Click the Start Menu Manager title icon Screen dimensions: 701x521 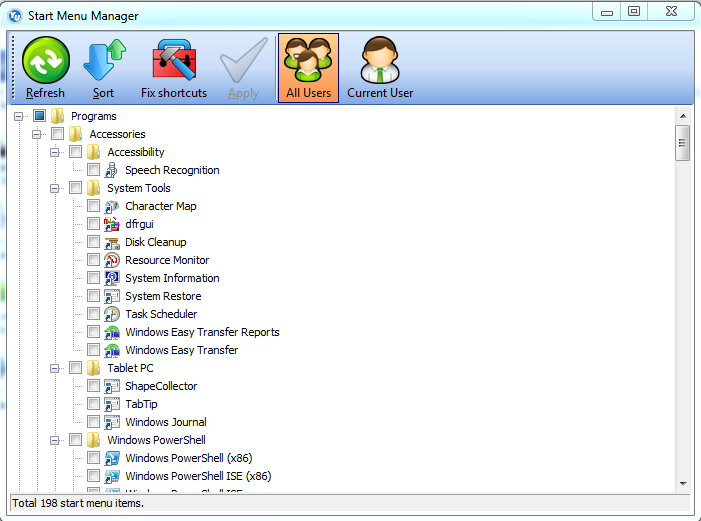click(x=15, y=16)
